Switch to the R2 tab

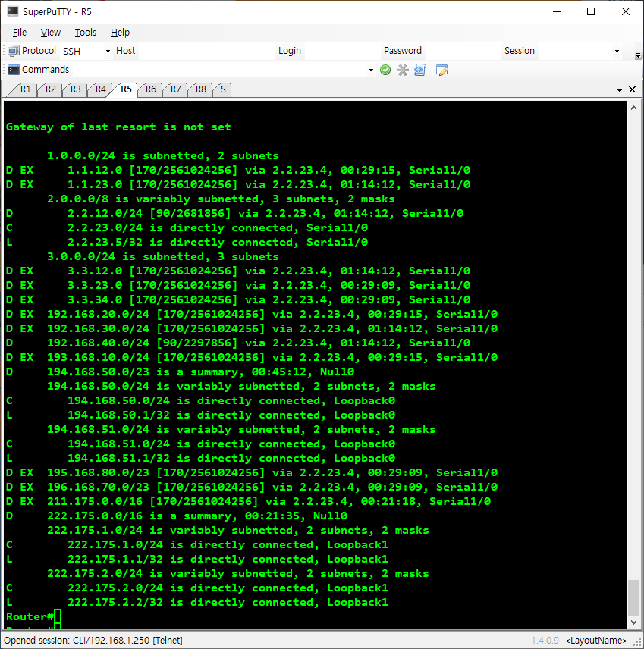pos(51,89)
